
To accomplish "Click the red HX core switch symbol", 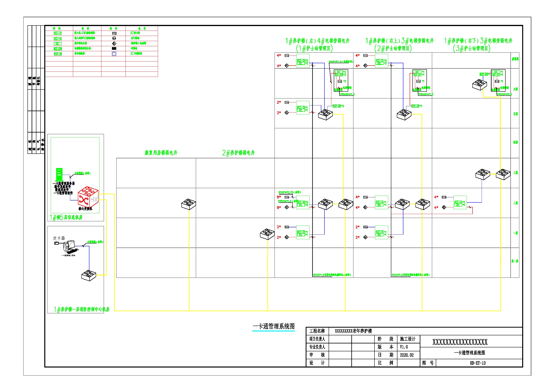I will tap(88, 197).
